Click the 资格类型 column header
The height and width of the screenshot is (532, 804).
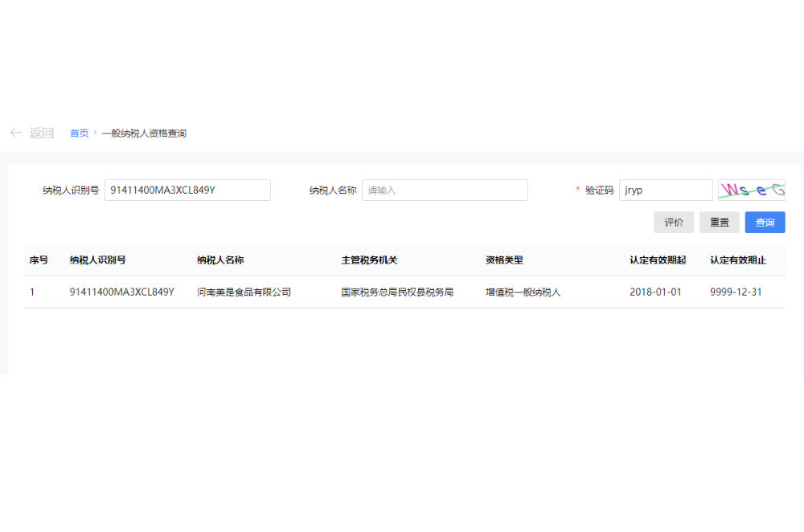[x=504, y=260]
